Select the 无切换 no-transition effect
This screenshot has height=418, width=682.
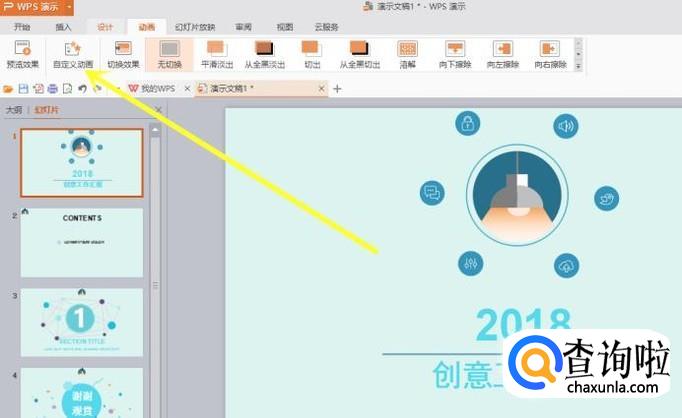pyautogui.click(x=169, y=55)
